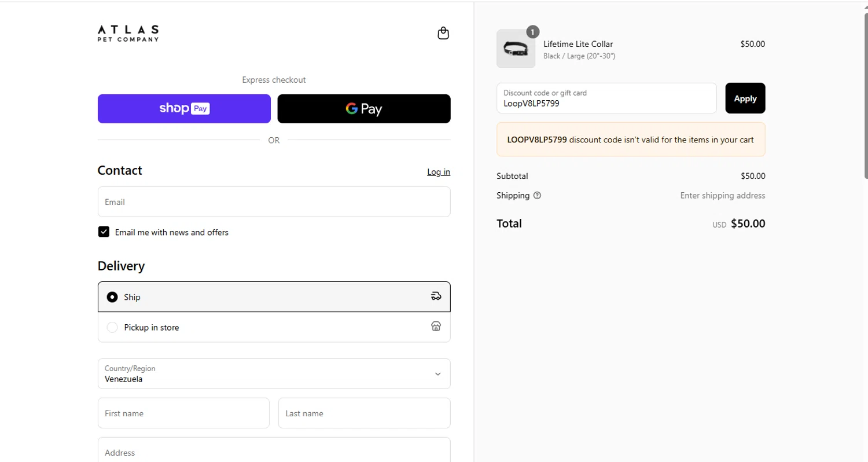Click the 'Enter shipping address' shipping text
868x462 pixels.
coord(723,196)
